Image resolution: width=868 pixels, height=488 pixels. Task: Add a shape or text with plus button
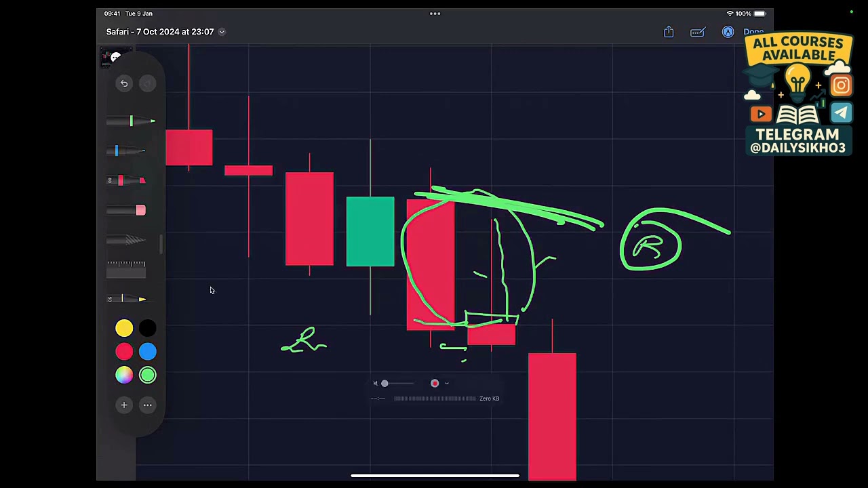pyautogui.click(x=124, y=405)
